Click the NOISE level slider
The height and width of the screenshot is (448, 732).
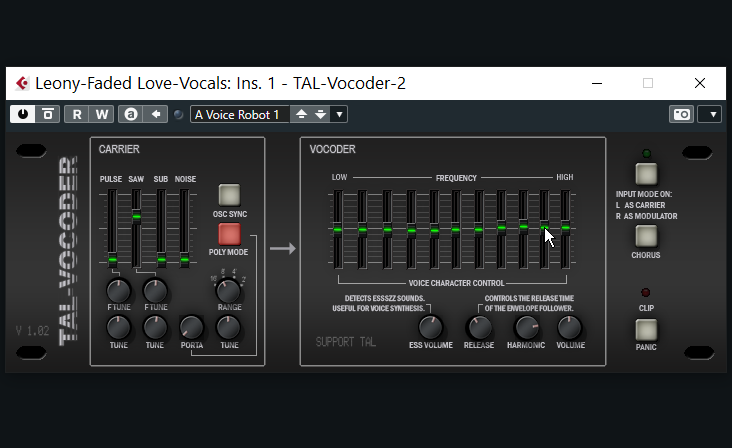(184, 259)
